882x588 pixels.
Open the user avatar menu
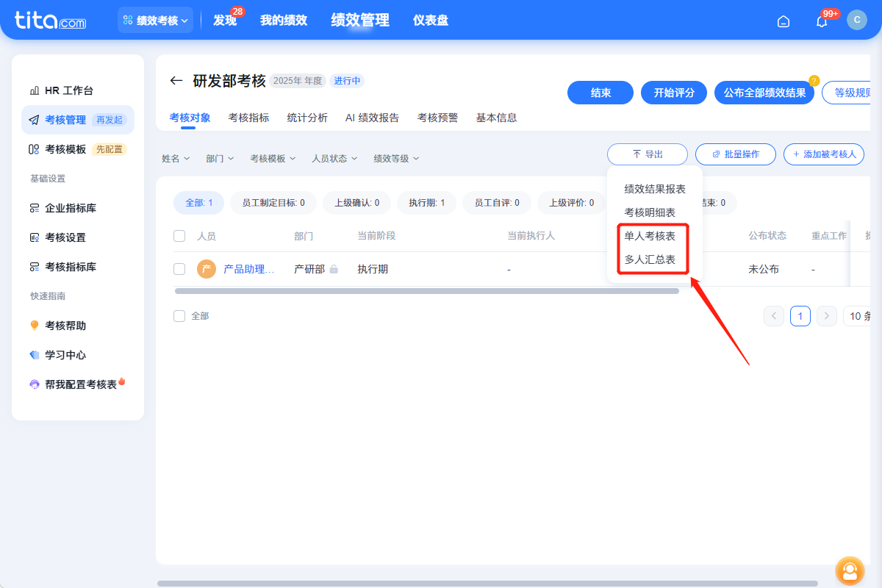click(857, 20)
